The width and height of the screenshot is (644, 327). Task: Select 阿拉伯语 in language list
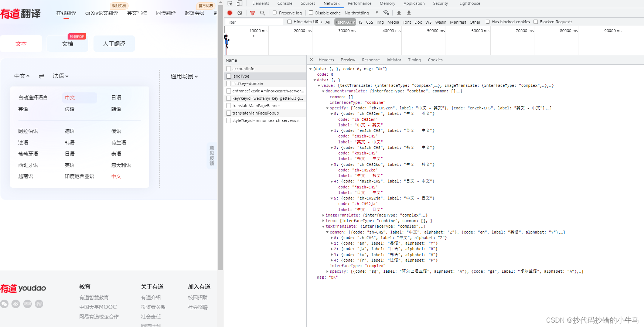click(x=28, y=131)
